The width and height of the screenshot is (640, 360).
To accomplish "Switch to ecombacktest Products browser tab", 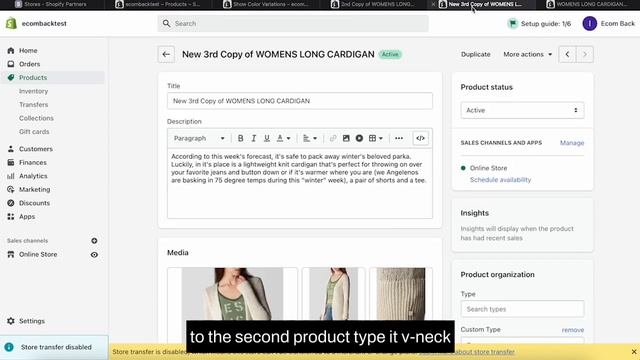I will tap(157, 4).
